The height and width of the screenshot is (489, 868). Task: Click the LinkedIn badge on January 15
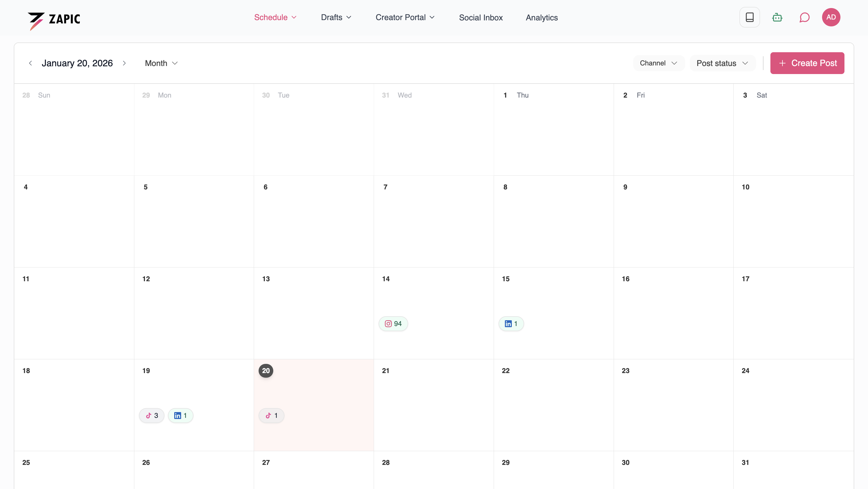coord(511,323)
